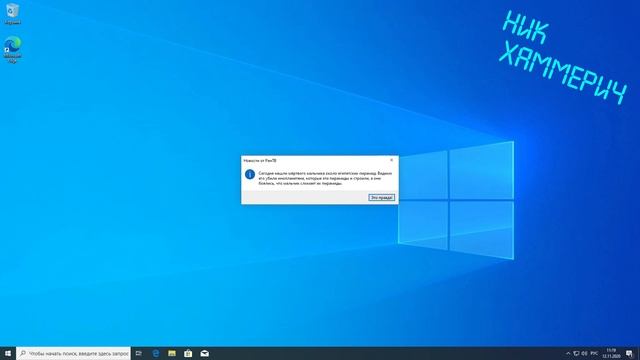Open the Mail app from the taskbar
Image resolution: width=640 pixels, height=360 pixels.
(204, 353)
